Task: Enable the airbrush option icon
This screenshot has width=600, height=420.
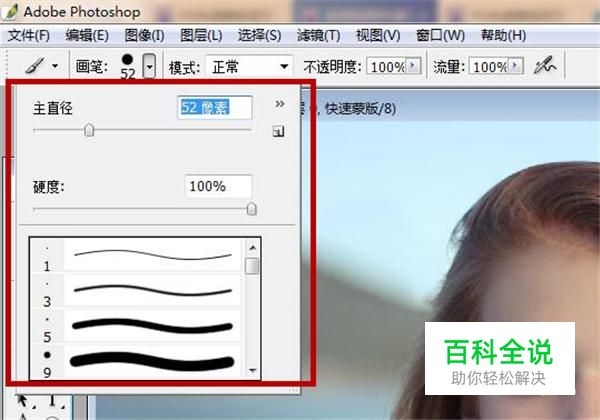Action: point(545,66)
